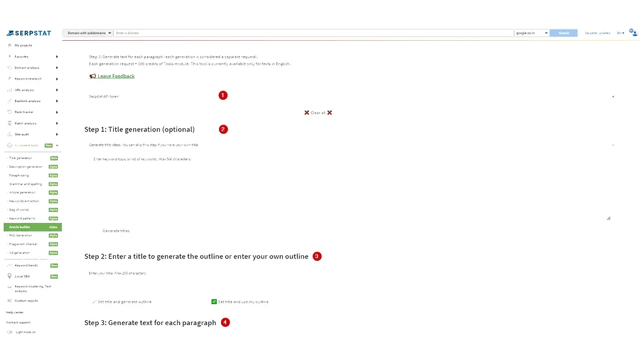Click the Favorites star icon
The image size is (644, 362).
10,56
